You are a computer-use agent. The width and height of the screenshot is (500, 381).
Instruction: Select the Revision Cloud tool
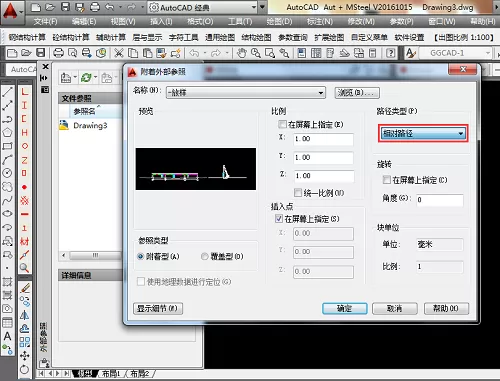point(7,187)
